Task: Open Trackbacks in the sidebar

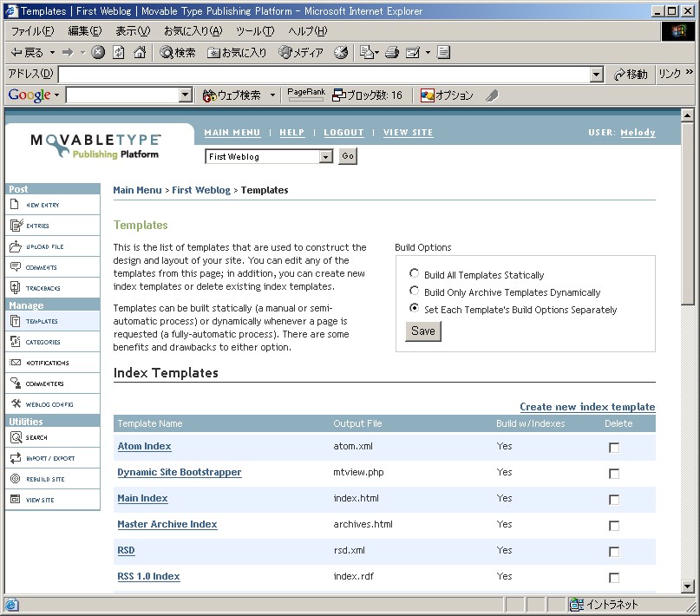Action: tap(52, 288)
